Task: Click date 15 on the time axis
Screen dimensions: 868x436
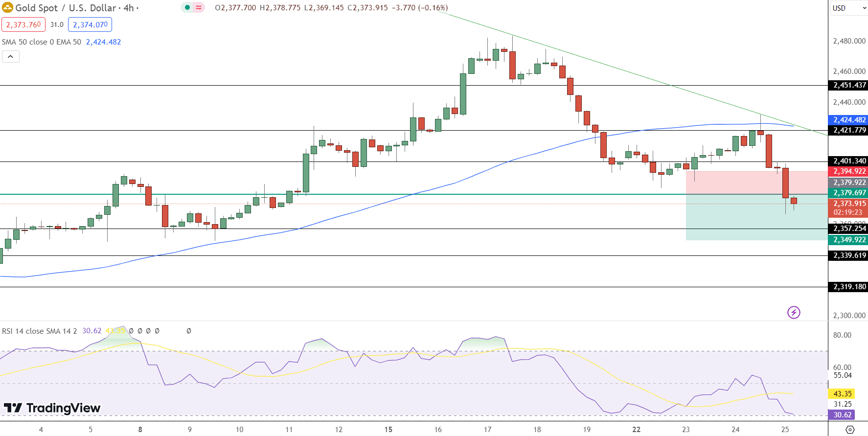Action: pos(388,430)
